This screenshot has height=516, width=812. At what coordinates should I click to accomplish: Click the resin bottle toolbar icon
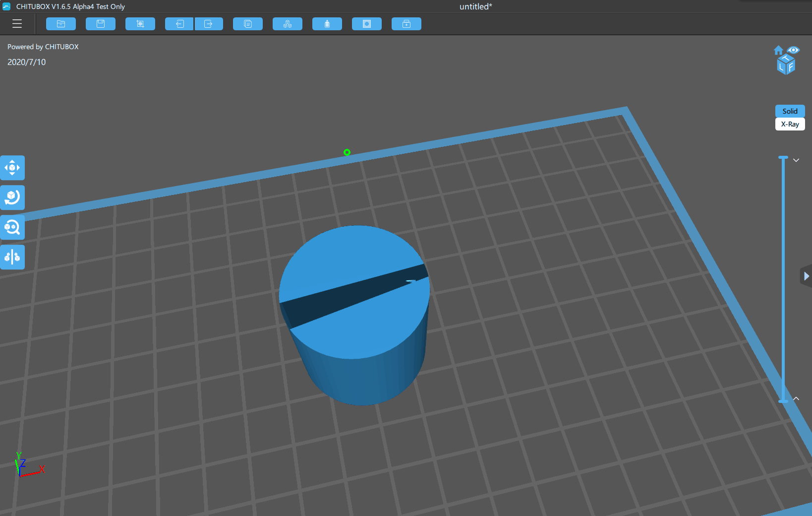pyautogui.click(x=327, y=23)
